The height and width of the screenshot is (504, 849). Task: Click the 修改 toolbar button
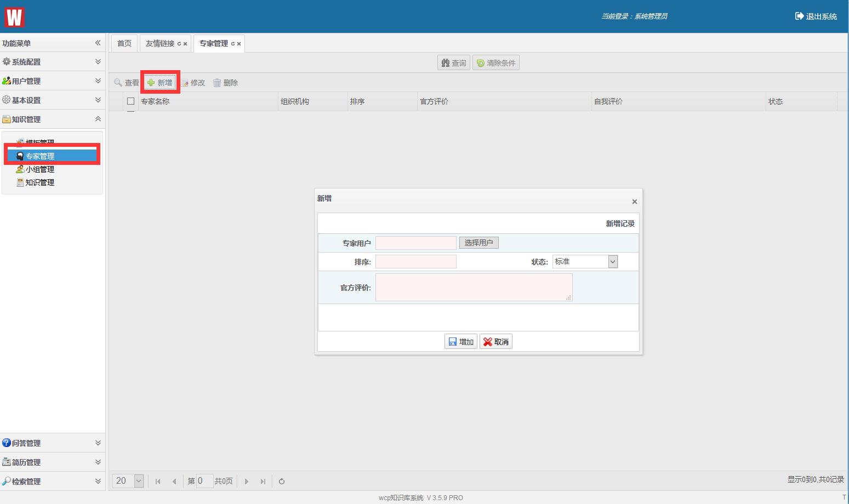click(193, 83)
